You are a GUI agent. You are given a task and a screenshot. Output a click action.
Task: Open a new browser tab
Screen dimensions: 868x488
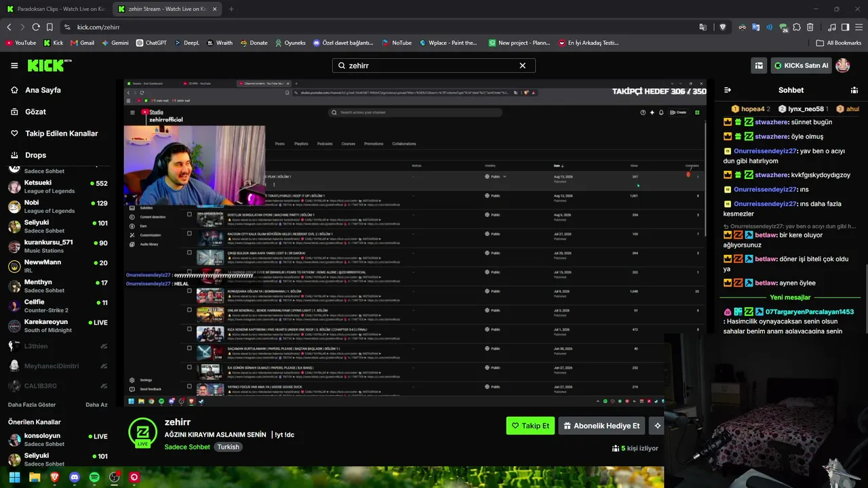pos(231,9)
